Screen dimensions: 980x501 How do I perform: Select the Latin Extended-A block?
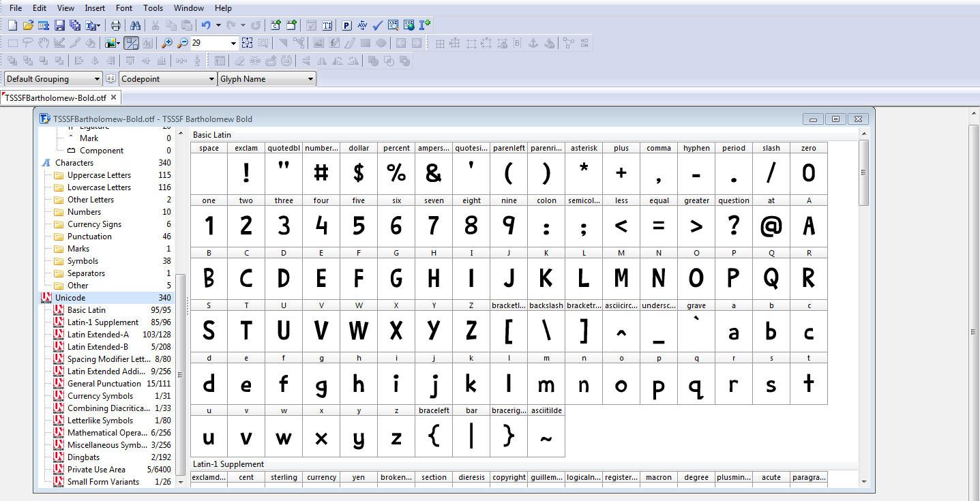click(x=98, y=335)
